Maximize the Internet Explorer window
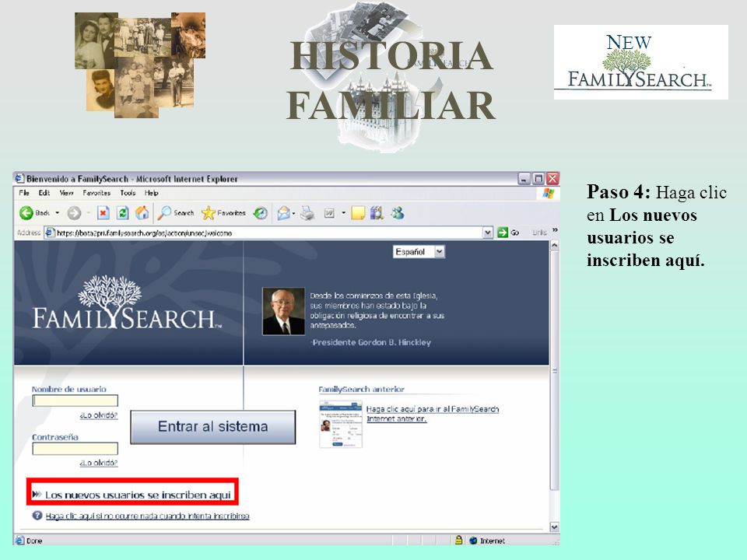The image size is (747, 560). click(538, 179)
